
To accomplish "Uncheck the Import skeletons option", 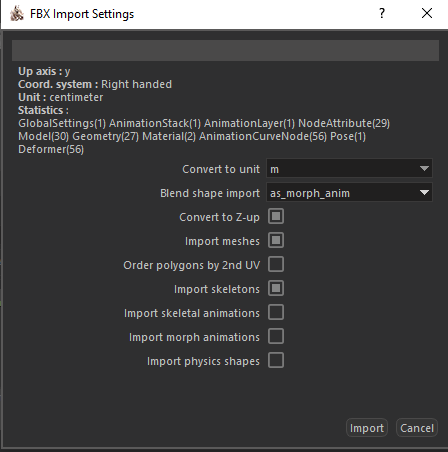I will pyautogui.click(x=276, y=289).
